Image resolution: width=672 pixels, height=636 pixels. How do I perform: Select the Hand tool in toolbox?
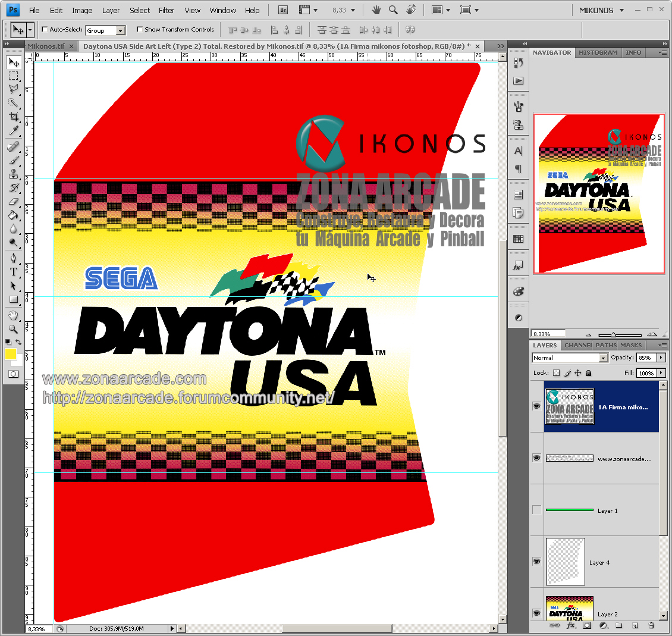14,316
